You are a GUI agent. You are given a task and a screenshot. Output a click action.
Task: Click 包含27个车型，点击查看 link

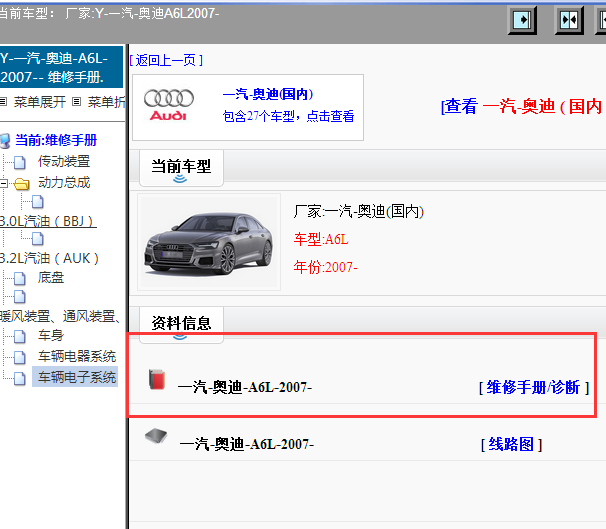click(x=288, y=116)
